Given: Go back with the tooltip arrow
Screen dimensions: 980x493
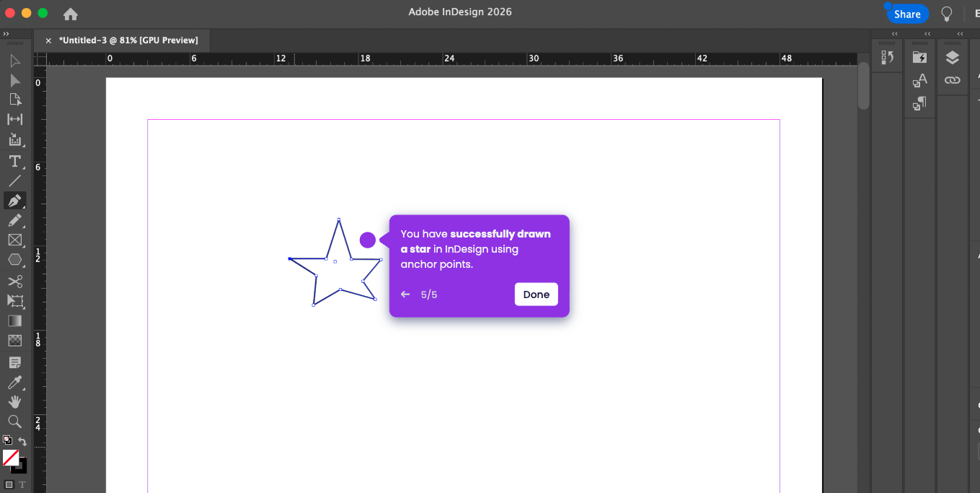Looking at the screenshot, I should (405, 295).
